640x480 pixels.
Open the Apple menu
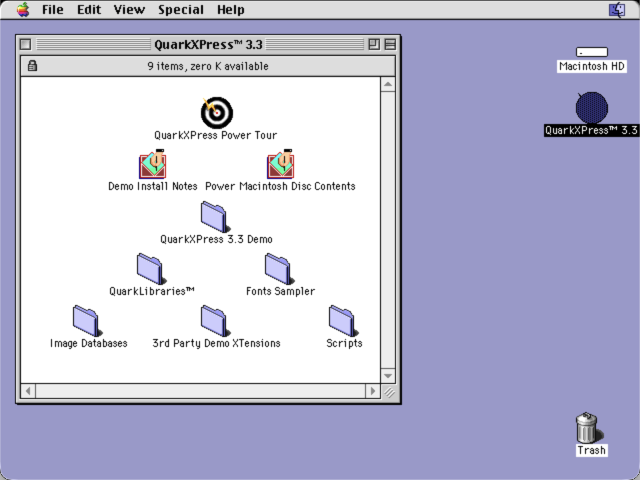tap(23, 9)
